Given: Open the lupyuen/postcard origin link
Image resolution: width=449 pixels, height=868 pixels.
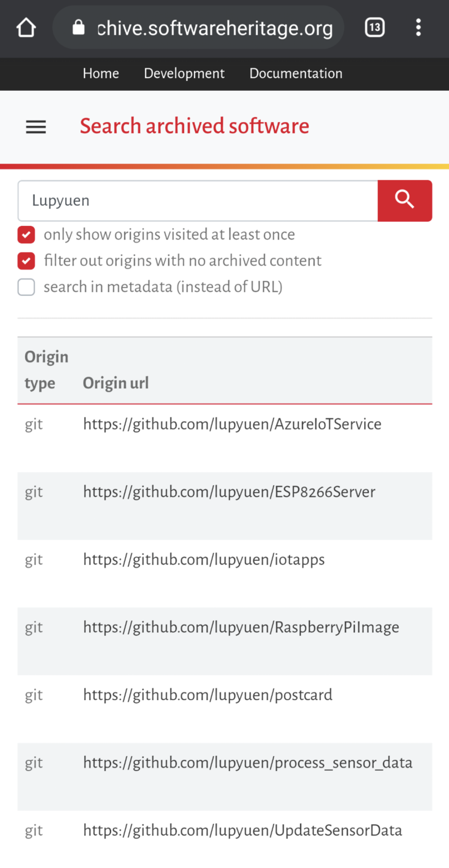Looking at the screenshot, I should [208, 695].
